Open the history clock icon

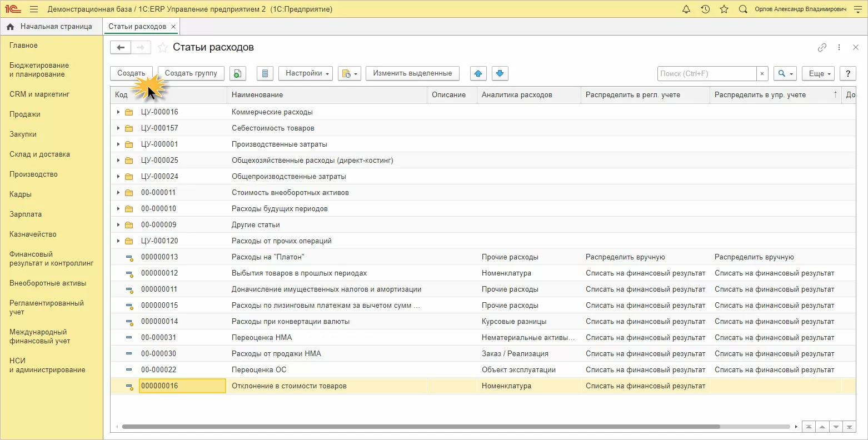(x=705, y=9)
